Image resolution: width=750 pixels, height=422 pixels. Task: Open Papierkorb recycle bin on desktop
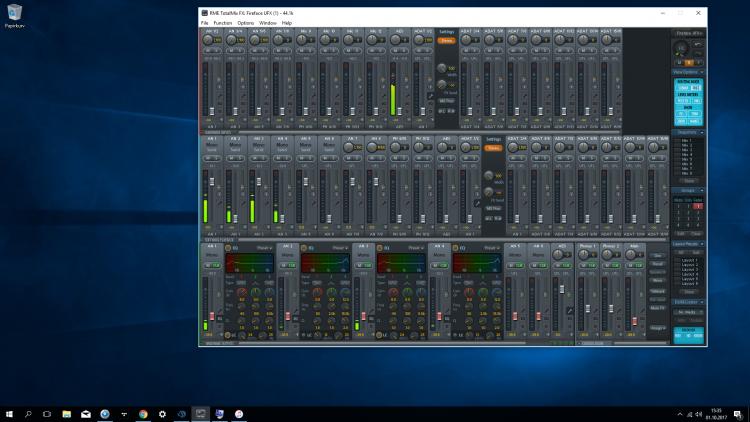(x=14, y=15)
